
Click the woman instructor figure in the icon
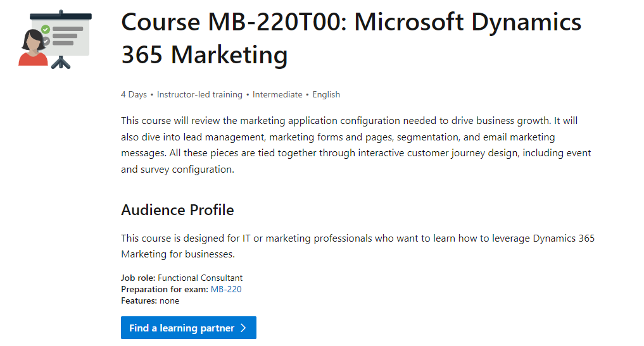pyautogui.click(x=33, y=49)
